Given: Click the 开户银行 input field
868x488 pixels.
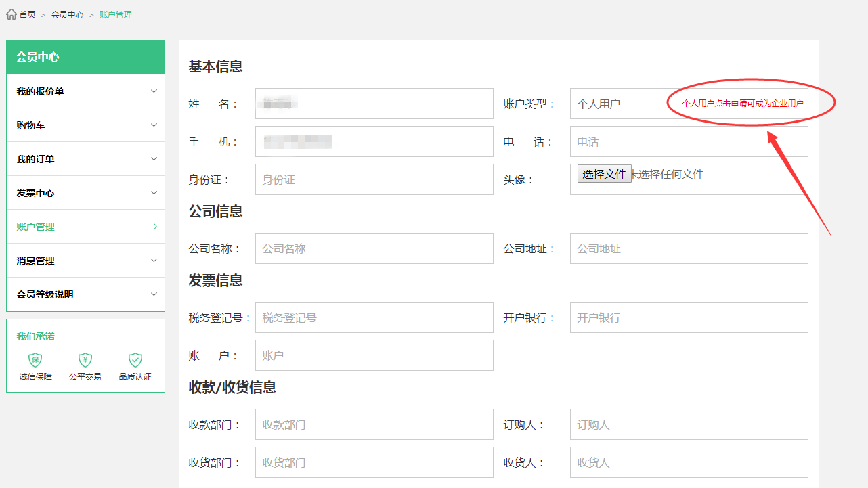Looking at the screenshot, I should 689,317.
